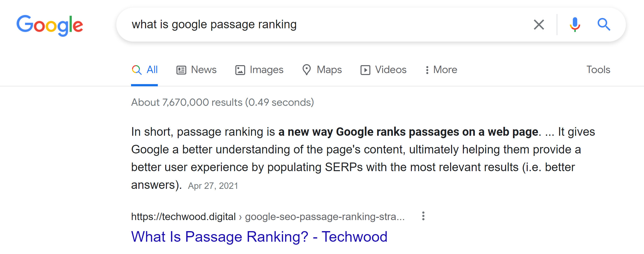Expand the More search options menu

tap(441, 70)
